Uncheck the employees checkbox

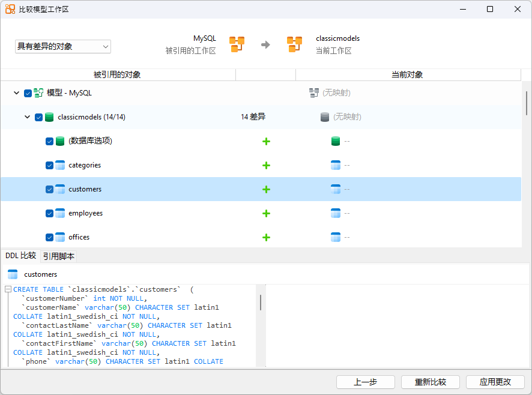[49, 213]
